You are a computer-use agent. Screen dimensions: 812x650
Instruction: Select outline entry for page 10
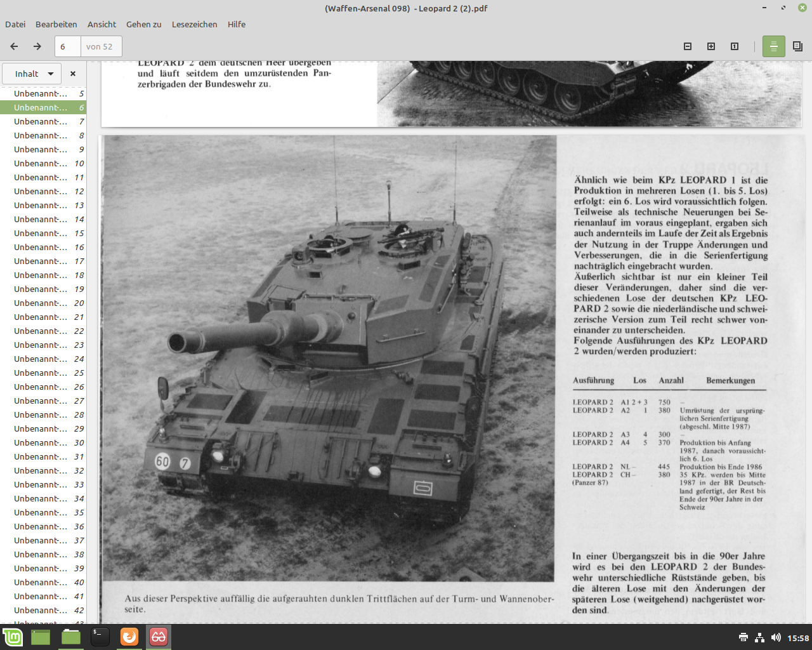pyautogui.click(x=43, y=163)
